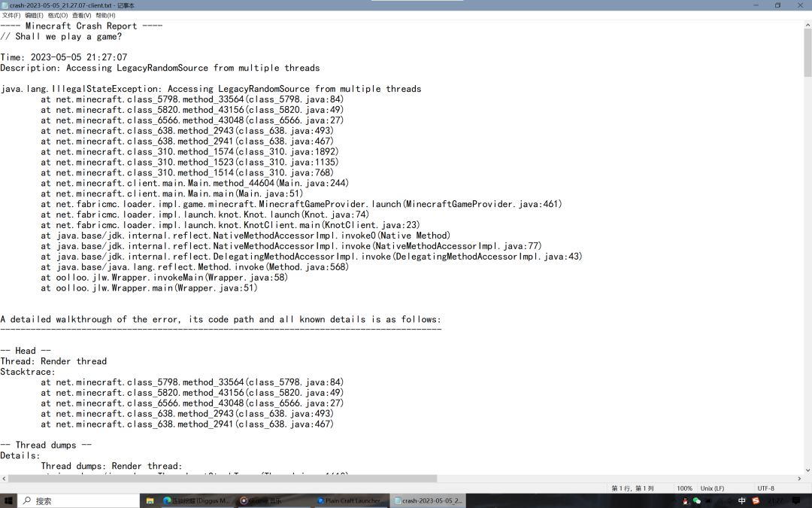Switch to the Edge Diggus window

[197, 500]
